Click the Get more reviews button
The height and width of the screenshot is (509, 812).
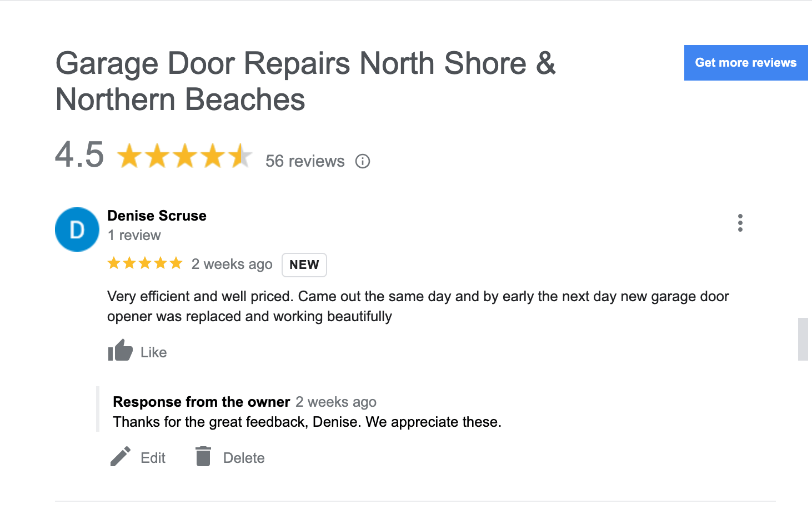745,63
